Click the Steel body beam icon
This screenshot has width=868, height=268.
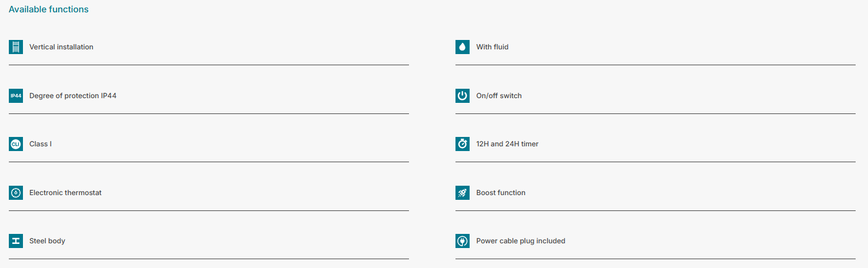pyautogui.click(x=16, y=241)
